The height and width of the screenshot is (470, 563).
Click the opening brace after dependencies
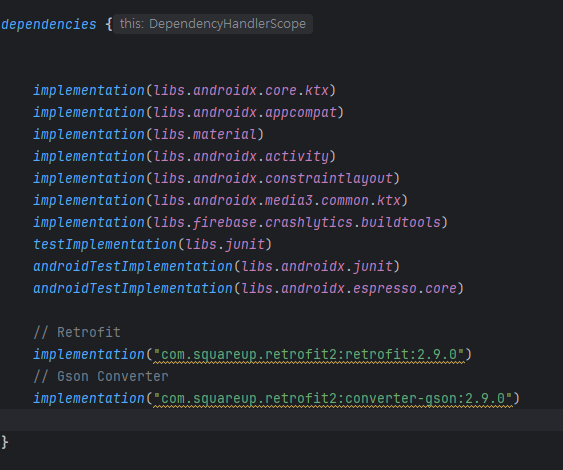click(109, 24)
